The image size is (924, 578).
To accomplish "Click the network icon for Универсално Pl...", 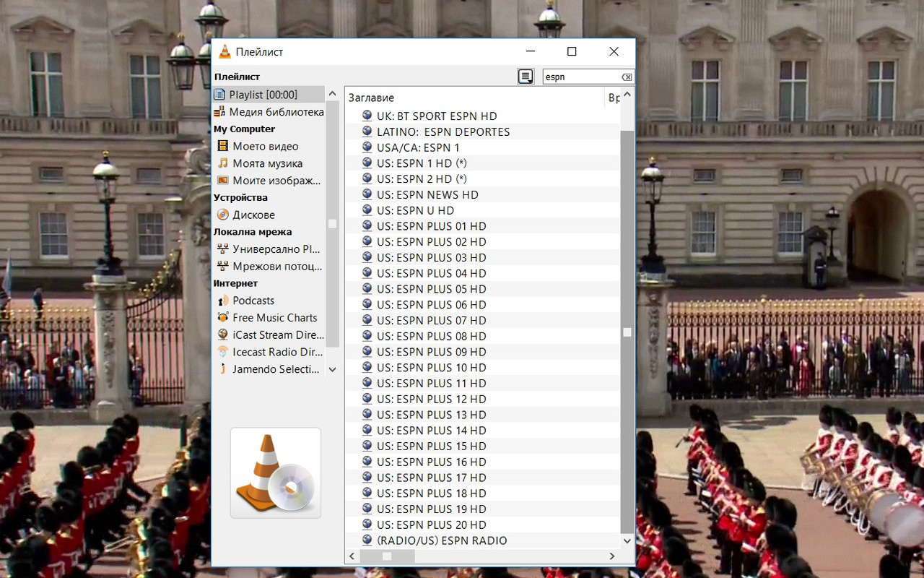I will pyautogui.click(x=223, y=249).
